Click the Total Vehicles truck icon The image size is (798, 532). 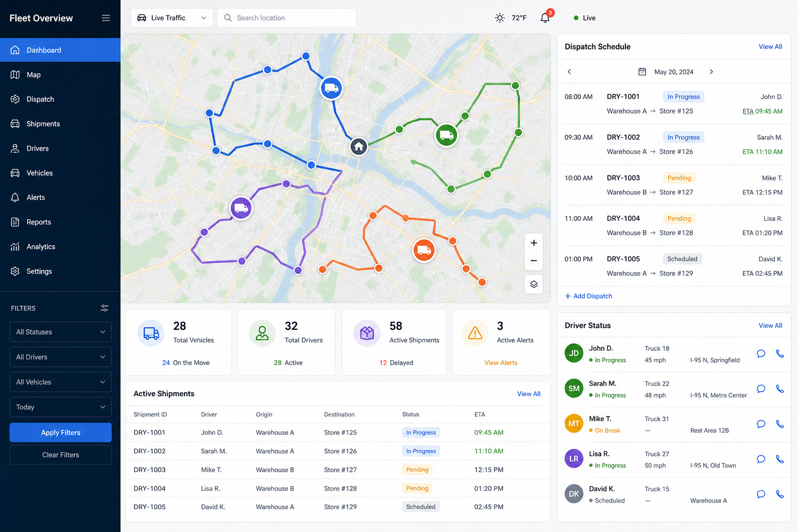[151, 333]
